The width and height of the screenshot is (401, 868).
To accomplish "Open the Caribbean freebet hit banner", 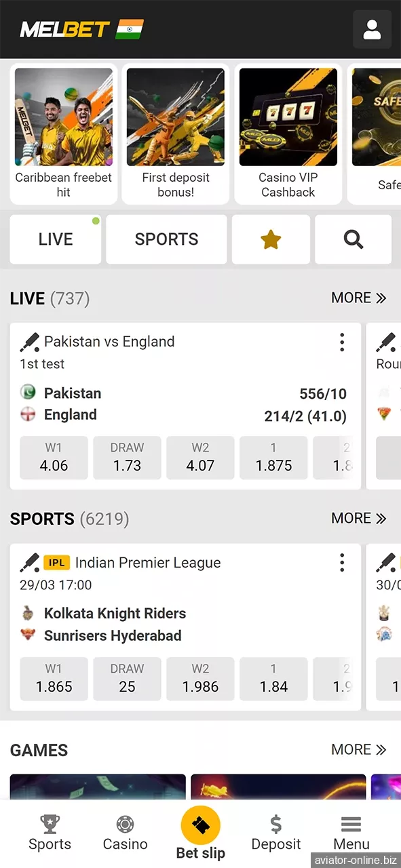I will [63, 116].
